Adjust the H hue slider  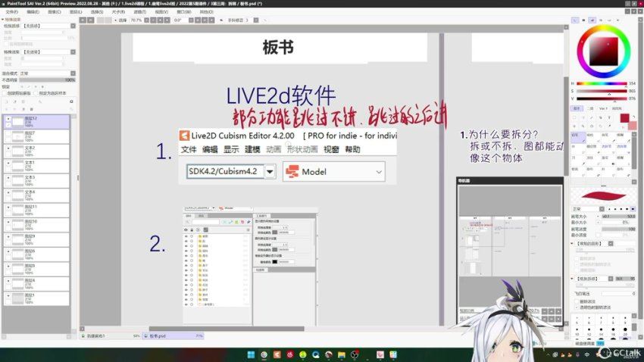tap(602, 83)
